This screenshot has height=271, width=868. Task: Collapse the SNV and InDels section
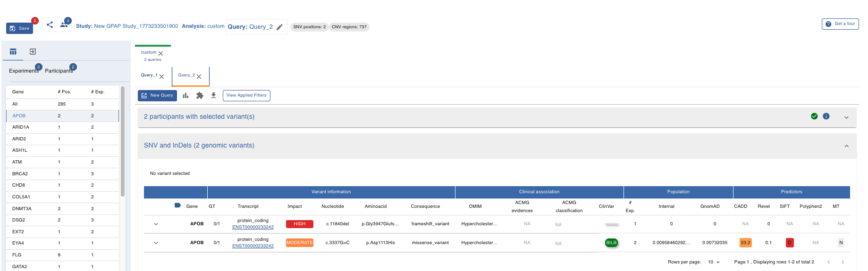coord(846,146)
